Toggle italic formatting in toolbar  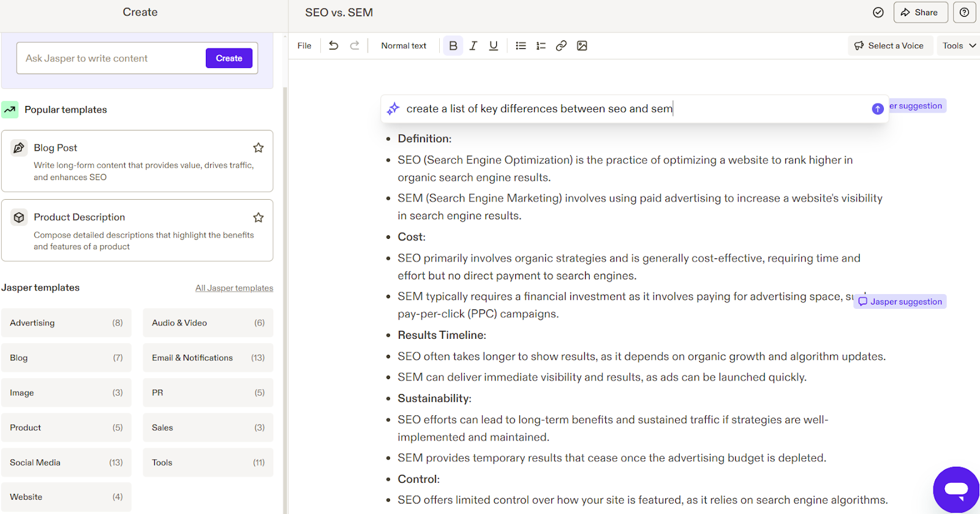coord(473,45)
